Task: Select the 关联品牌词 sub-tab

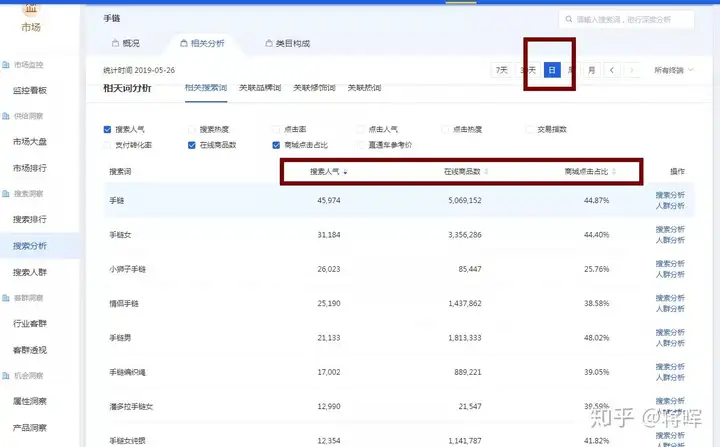Action: click(260, 88)
